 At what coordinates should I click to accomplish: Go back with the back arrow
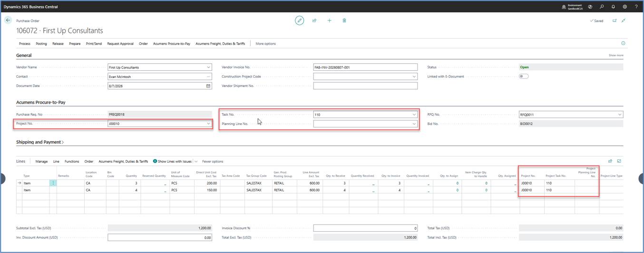pyautogui.click(x=8, y=20)
